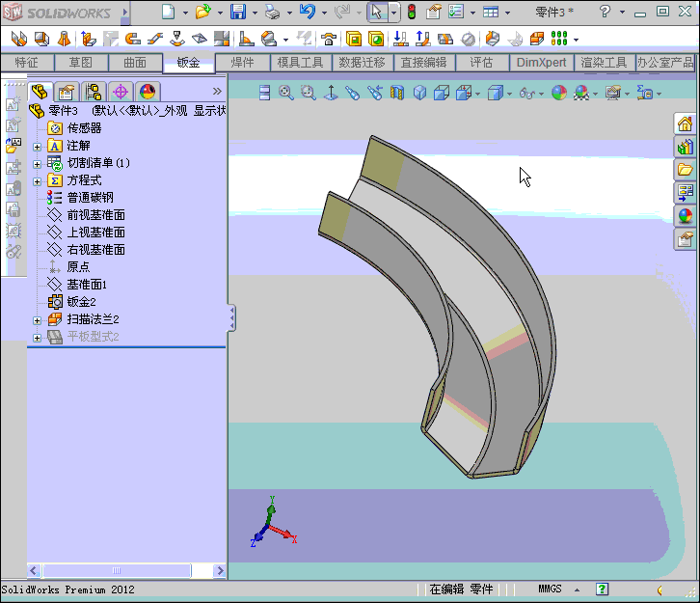
Task: Open Design Library in task pane
Action: click(x=685, y=147)
